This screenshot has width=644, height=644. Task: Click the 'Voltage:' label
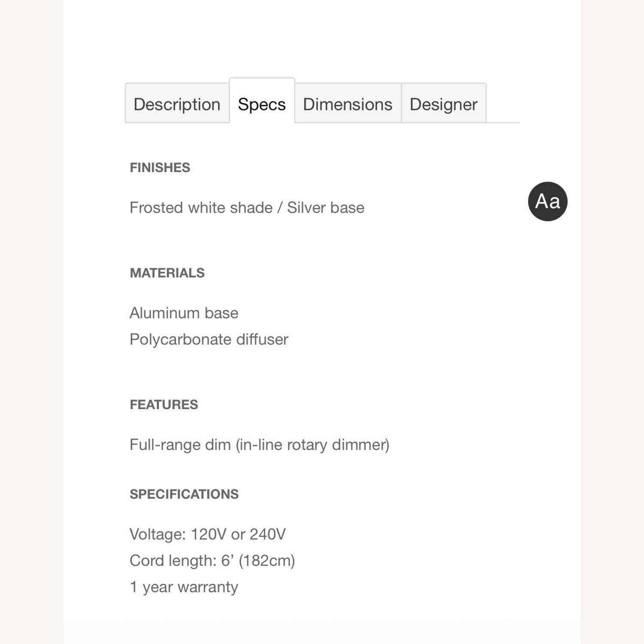pos(158,535)
